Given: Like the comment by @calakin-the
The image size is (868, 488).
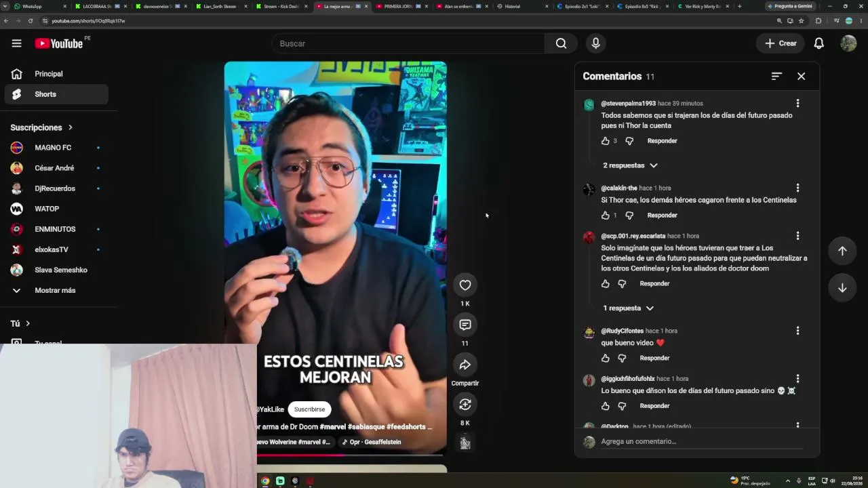Looking at the screenshot, I should [606, 216].
